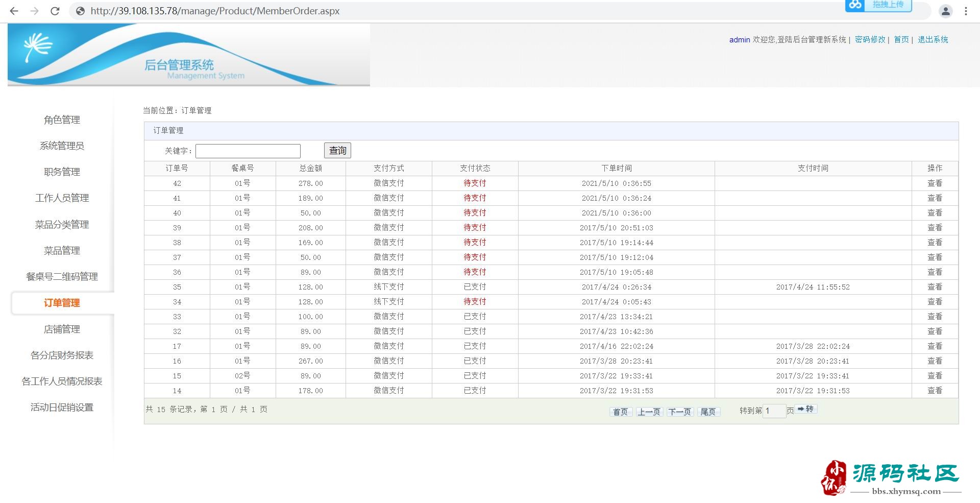Click the 转 jump-to-page button

coord(806,409)
